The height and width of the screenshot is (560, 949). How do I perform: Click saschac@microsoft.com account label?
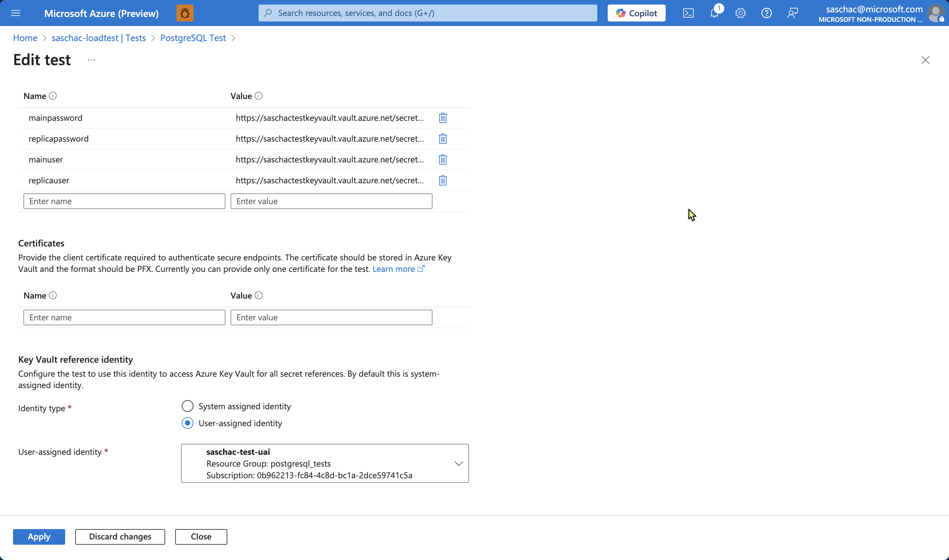click(x=874, y=9)
